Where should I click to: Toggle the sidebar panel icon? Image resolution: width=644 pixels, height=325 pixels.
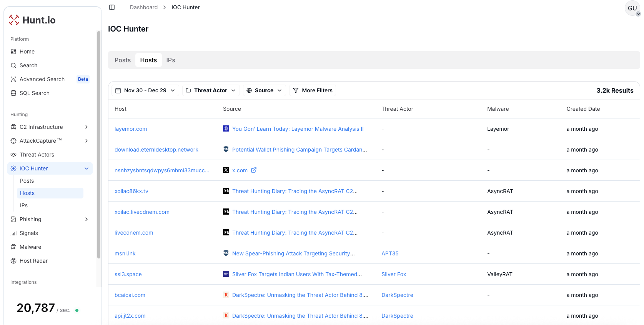click(112, 7)
